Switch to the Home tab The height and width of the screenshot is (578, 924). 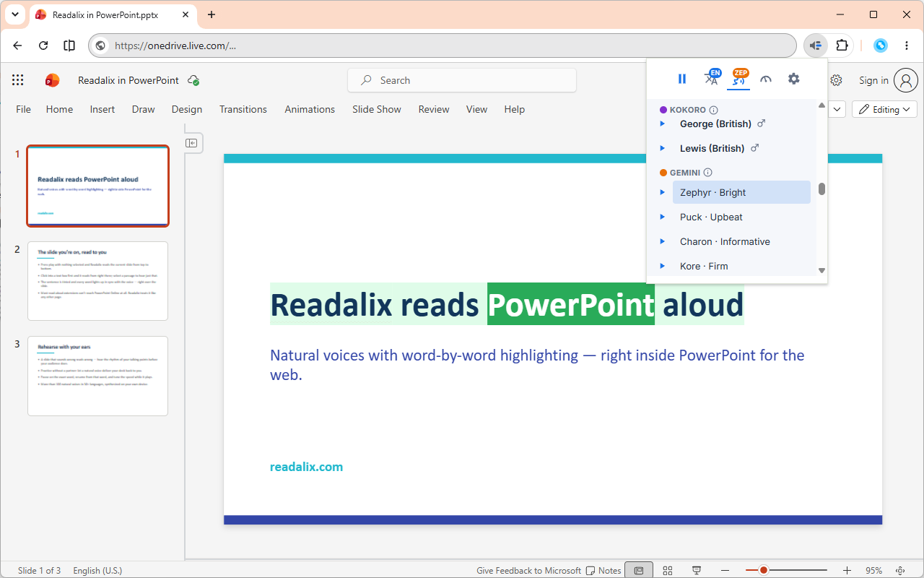coord(59,109)
